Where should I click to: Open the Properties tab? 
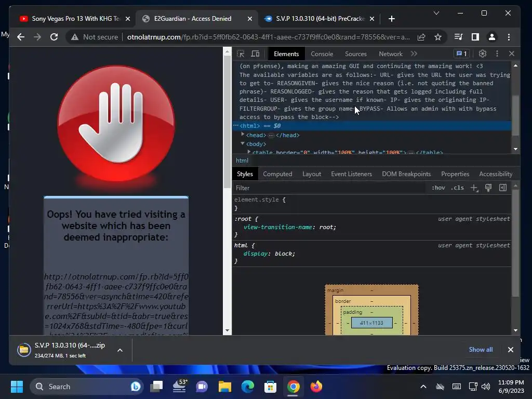pos(455,174)
